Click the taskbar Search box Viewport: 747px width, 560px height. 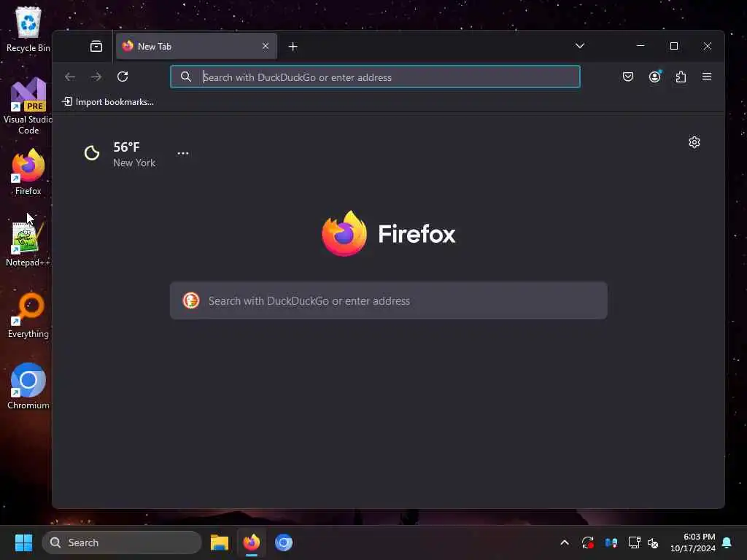click(122, 542)
